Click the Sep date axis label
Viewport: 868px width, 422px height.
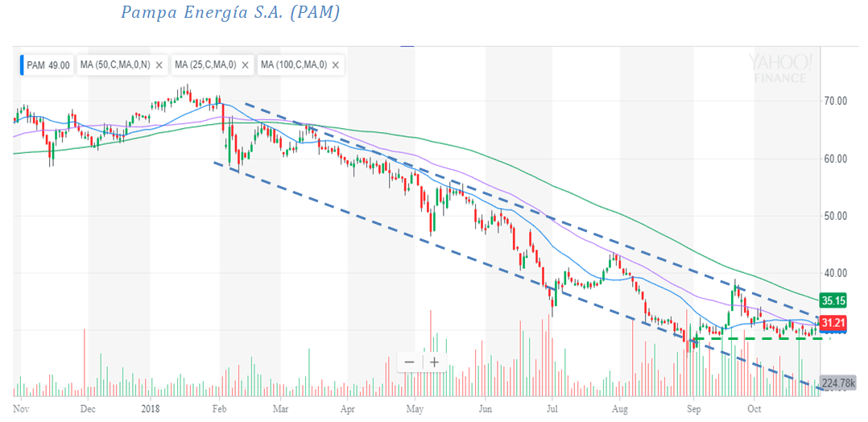tap(693, 411)
